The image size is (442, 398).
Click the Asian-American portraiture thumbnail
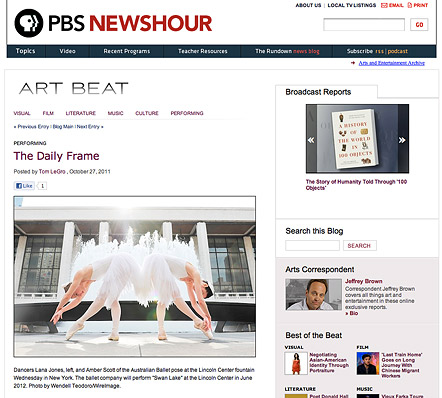pyautogui.click(x=296, y=363)
